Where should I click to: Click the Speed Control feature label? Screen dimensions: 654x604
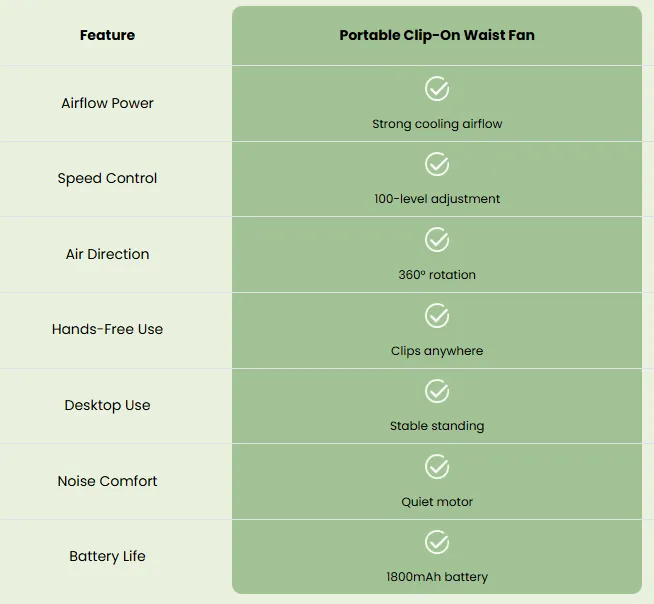pos(107,179)
